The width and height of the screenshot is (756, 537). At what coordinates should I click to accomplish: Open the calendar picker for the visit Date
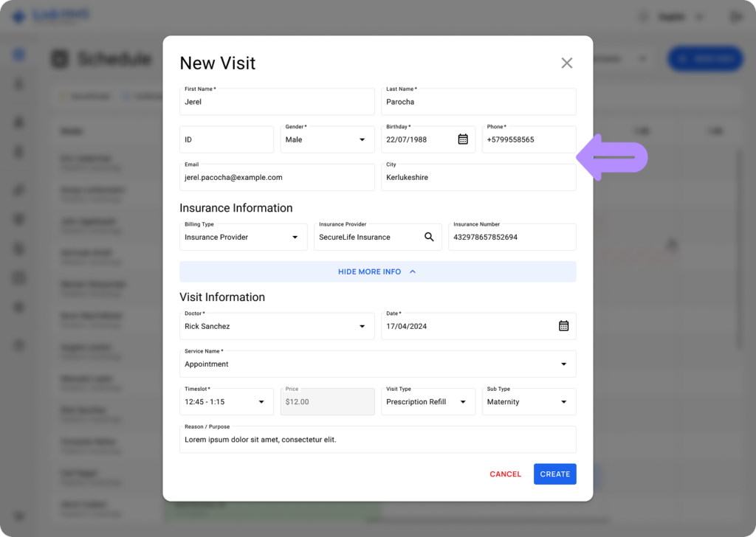[564, 325]
